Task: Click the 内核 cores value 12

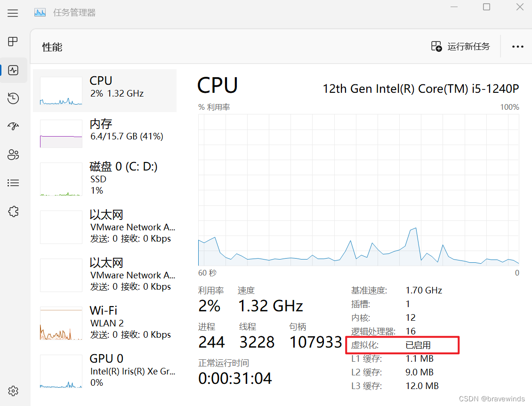Action: tap(411, 317)
